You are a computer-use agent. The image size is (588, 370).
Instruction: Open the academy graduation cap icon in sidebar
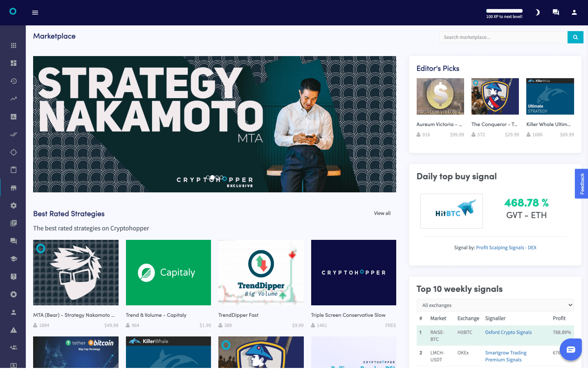point(13,259)
